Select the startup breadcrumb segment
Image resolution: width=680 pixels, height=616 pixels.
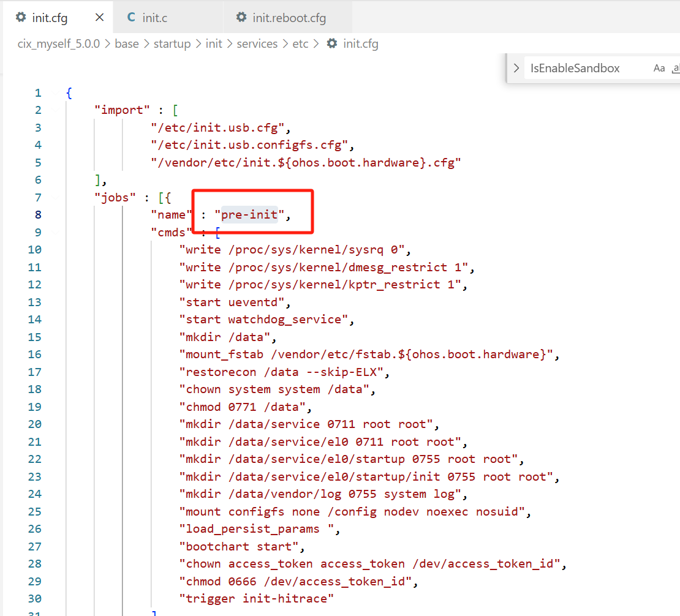coord(172,44)
